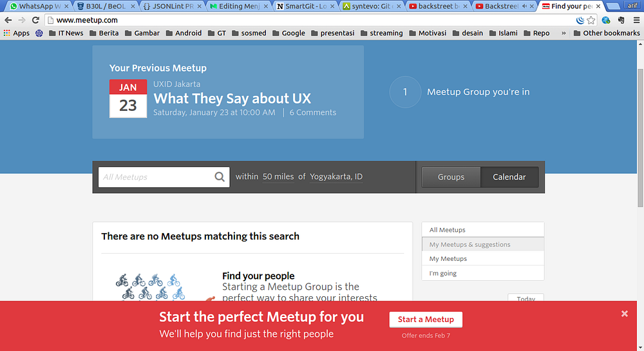Expand the bookmarks overflow chevron
This screenshot has height=351, width=644.
point(563,33)
